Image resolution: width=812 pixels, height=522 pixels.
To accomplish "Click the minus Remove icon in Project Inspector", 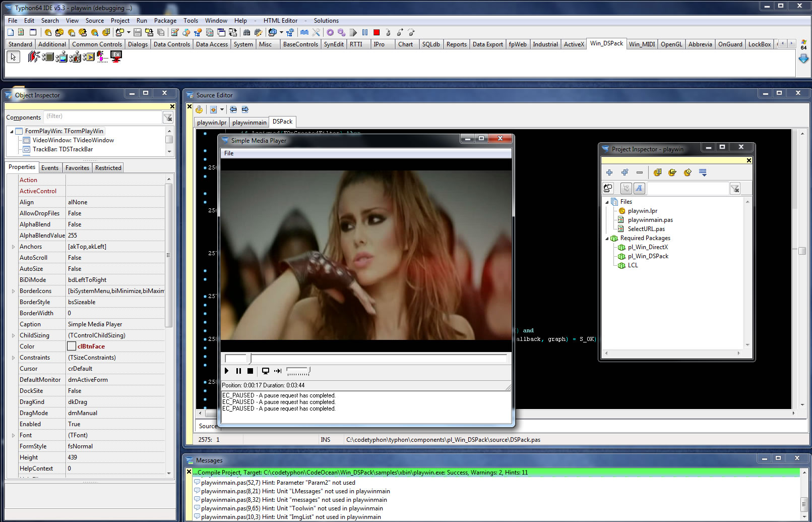I will coord(640,172).
